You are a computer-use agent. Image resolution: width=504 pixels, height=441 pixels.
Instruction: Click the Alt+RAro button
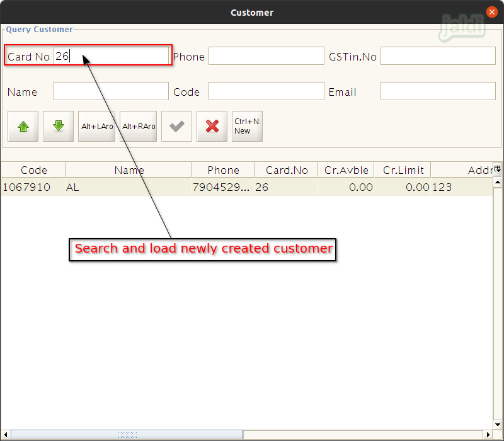click(138, 127)
